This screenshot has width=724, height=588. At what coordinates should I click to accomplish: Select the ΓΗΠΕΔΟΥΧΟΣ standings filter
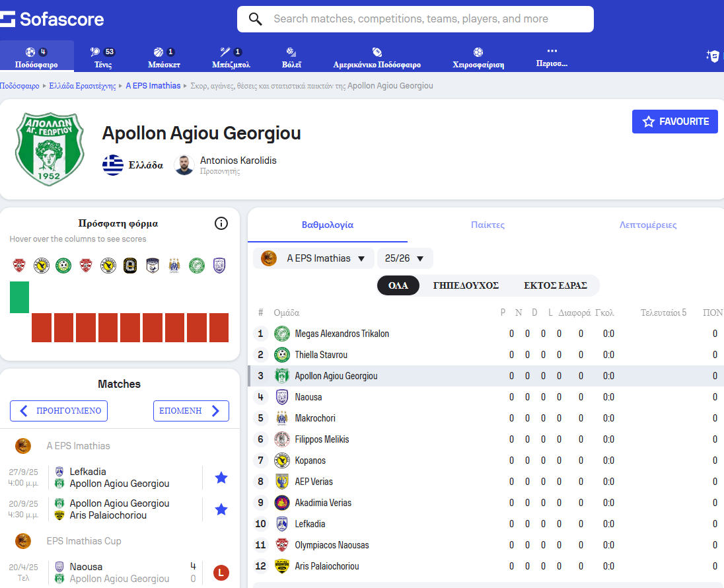coord(466,285)
